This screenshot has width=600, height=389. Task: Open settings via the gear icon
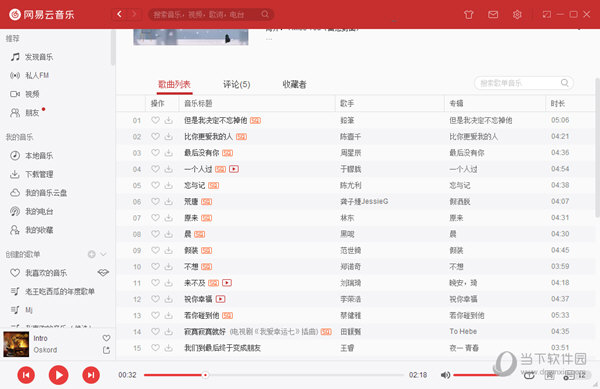point(517,15)
